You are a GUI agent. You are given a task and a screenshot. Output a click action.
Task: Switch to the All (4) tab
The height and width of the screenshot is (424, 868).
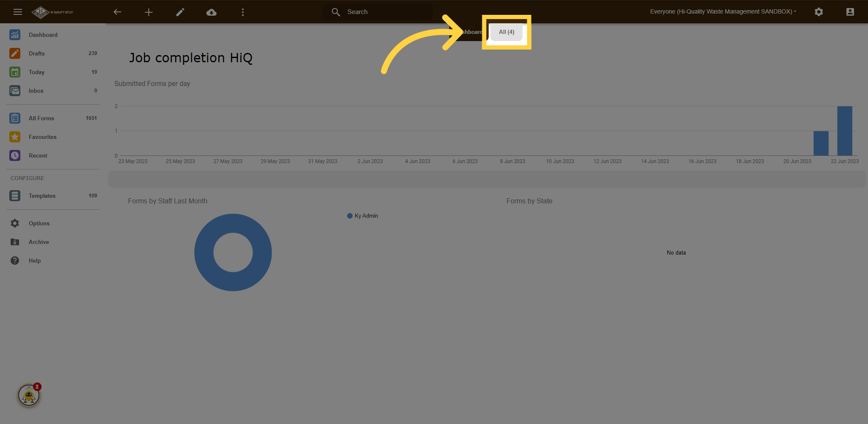point(506,32)
